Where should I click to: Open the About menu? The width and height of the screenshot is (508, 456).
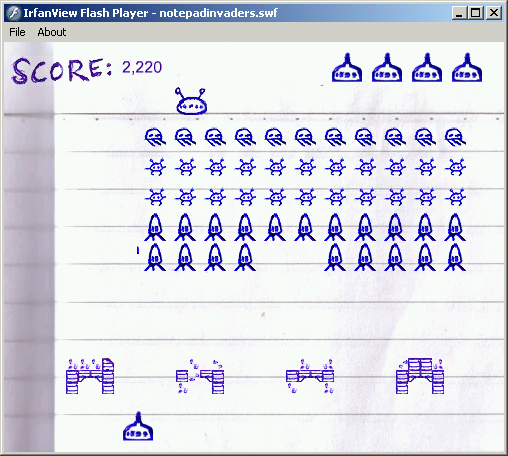click(52, 32)
